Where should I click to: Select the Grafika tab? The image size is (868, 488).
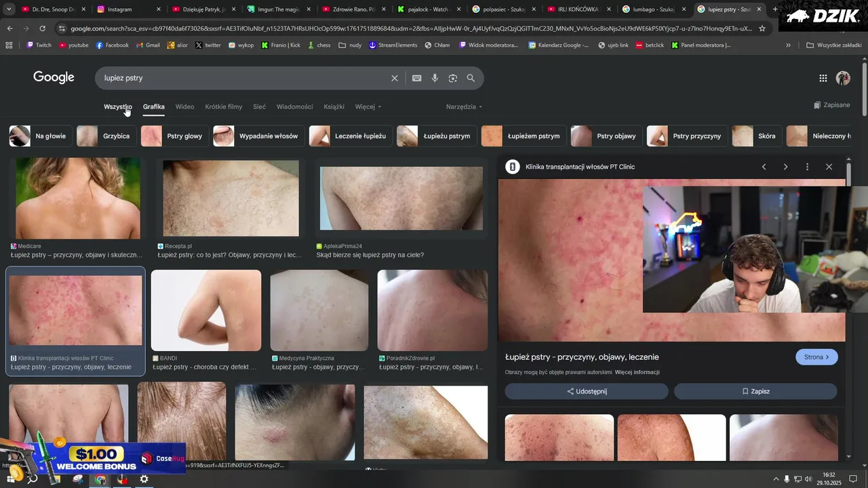pos(154,106)
